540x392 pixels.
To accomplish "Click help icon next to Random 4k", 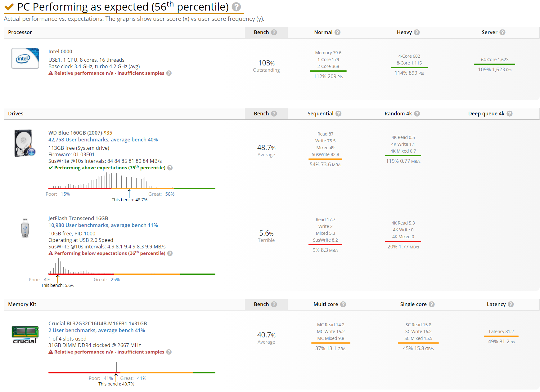I will [x=417, y=114].
